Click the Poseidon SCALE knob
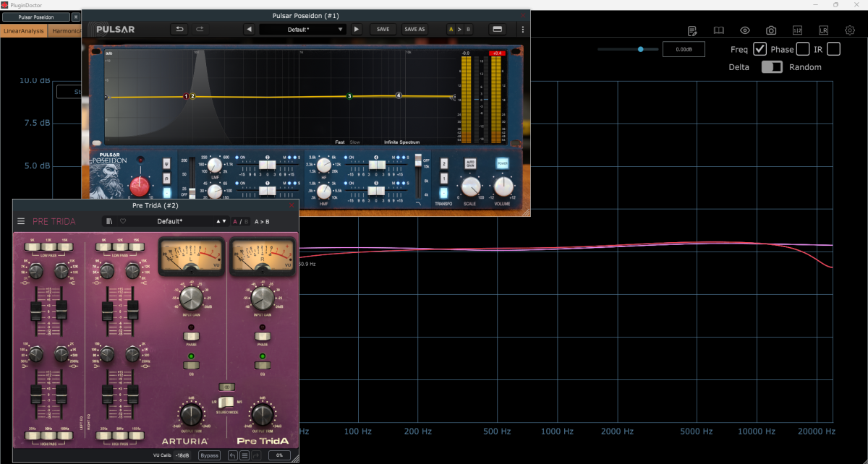The width and height of the screenshot is (868, 464). pyautogui.click(x=471, y=188)
